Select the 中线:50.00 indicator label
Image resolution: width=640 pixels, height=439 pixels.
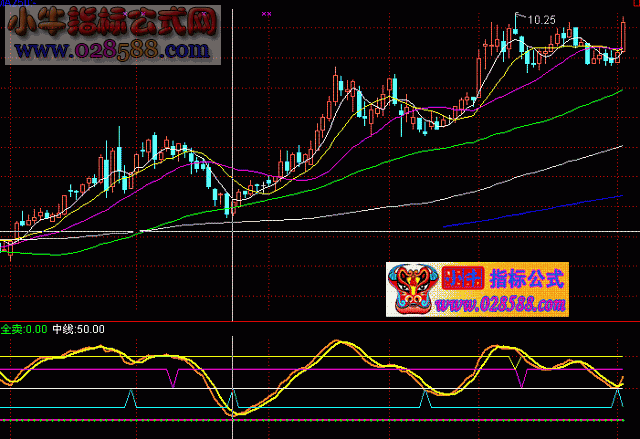point(78,328)
